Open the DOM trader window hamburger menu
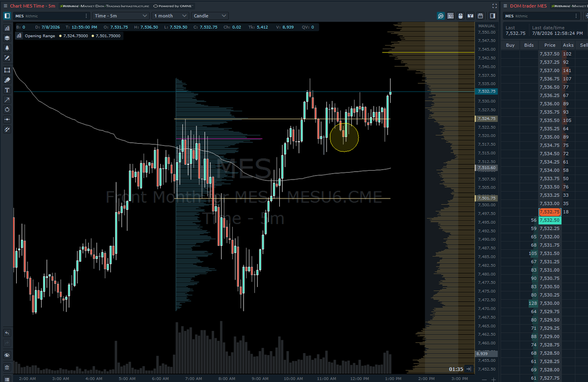The image size is (588, 382). [x=505, y=5]
